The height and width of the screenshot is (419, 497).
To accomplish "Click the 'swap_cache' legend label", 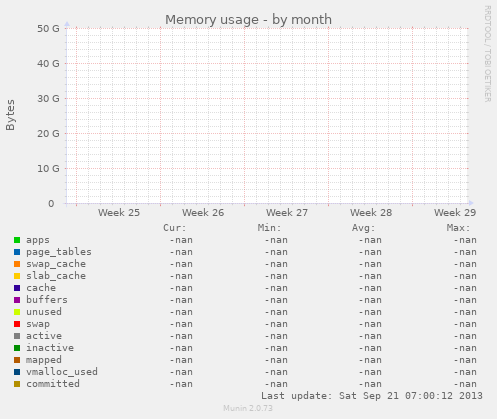I will (56, 264).
